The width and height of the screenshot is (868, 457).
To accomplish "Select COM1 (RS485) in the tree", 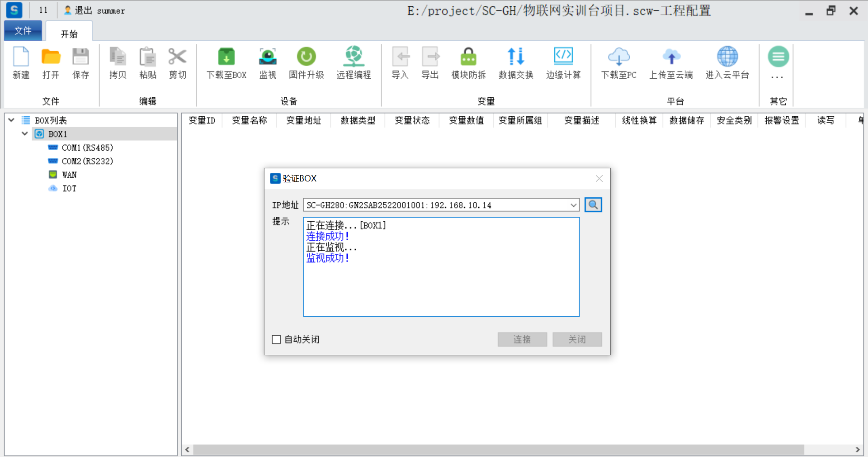I will (x=87, y=148).
